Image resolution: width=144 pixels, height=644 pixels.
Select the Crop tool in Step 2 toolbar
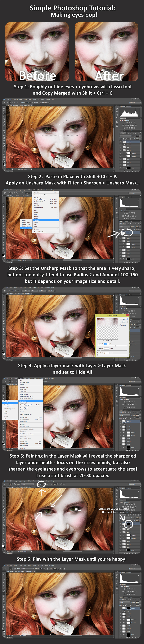click(x=4, y=210)
